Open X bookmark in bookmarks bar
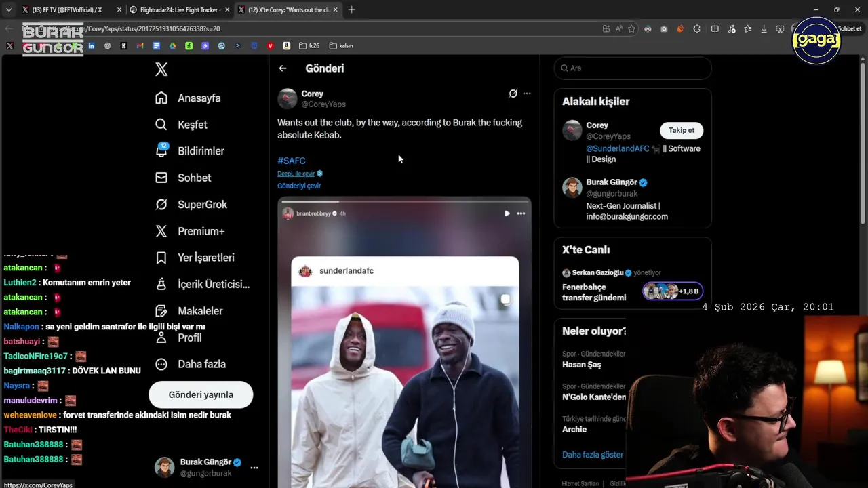Viewport: 868px width, 488px height. [x=9, y=46]
